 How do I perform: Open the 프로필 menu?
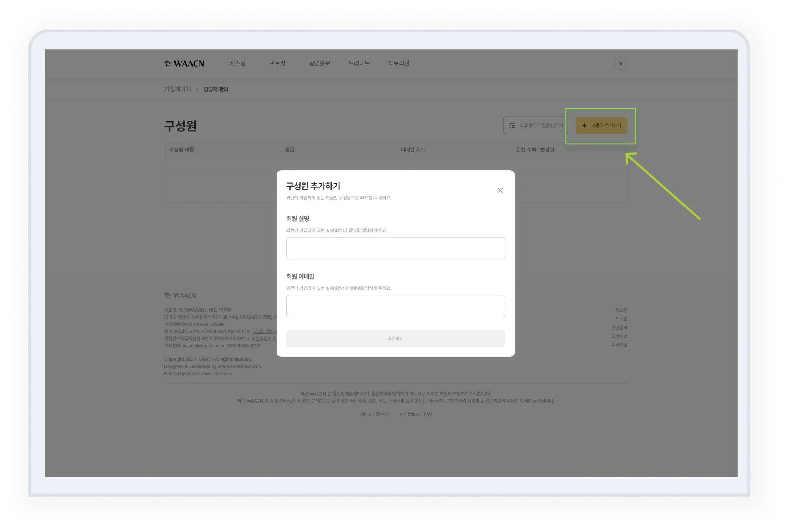click(277, 63)
